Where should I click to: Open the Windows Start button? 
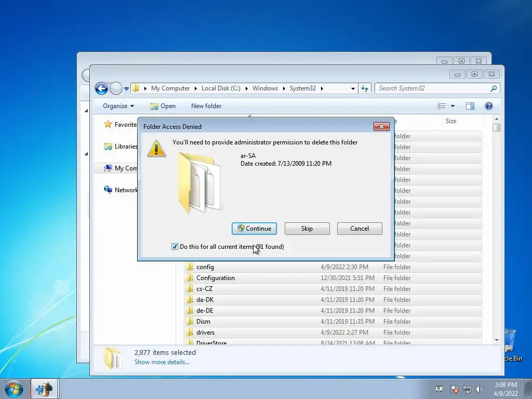point(14,389)
